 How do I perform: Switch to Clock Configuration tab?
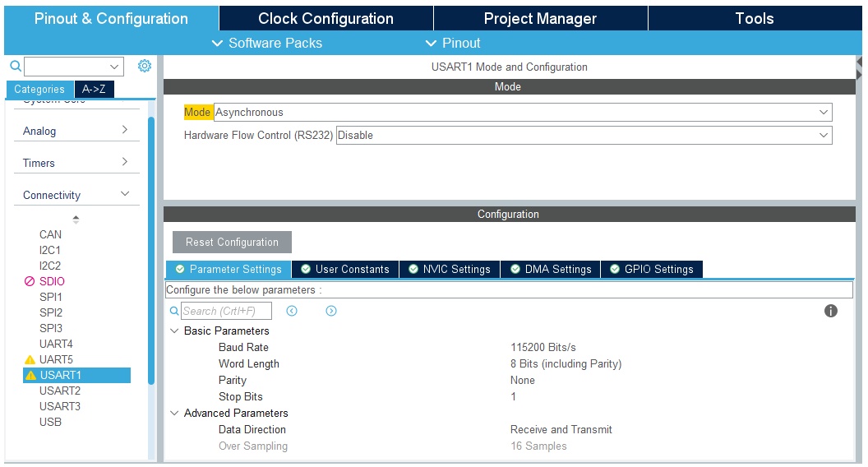(325, 18)
